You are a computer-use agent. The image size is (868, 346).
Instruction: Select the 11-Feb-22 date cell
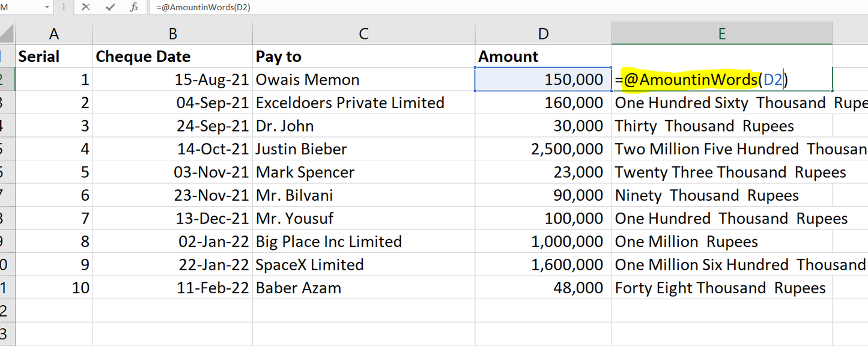172,288
